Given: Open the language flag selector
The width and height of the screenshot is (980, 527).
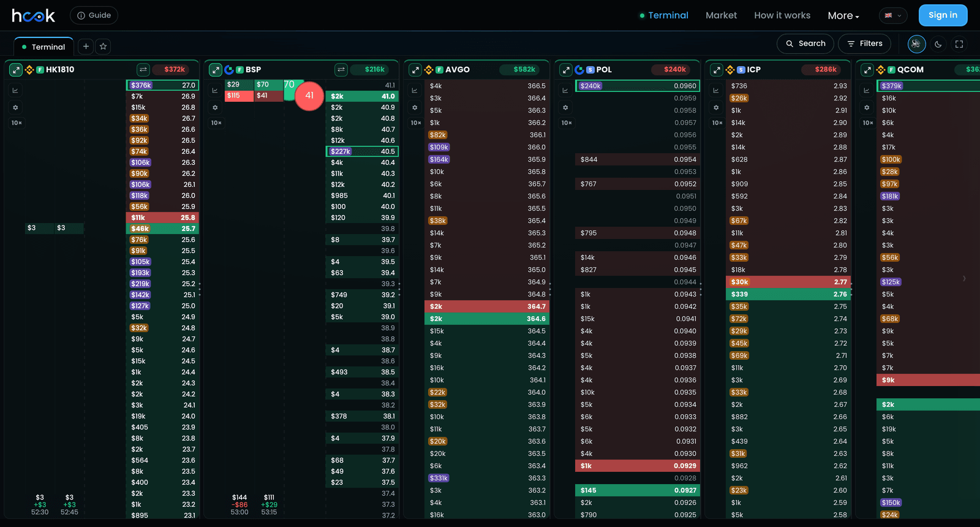Looking at the screenshot, I should (893, 16).
